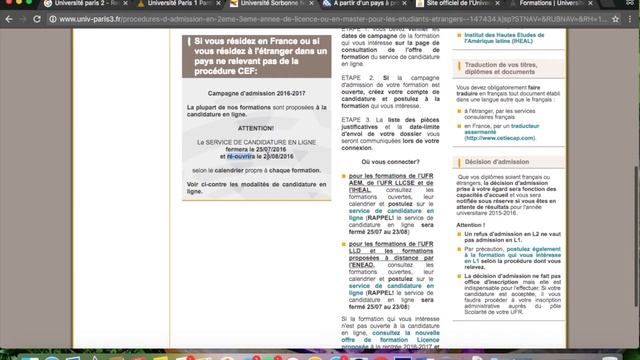Go back to the previous page
Image resolution: width=640 pixels, height=360 pixels.
click(9, 19)
